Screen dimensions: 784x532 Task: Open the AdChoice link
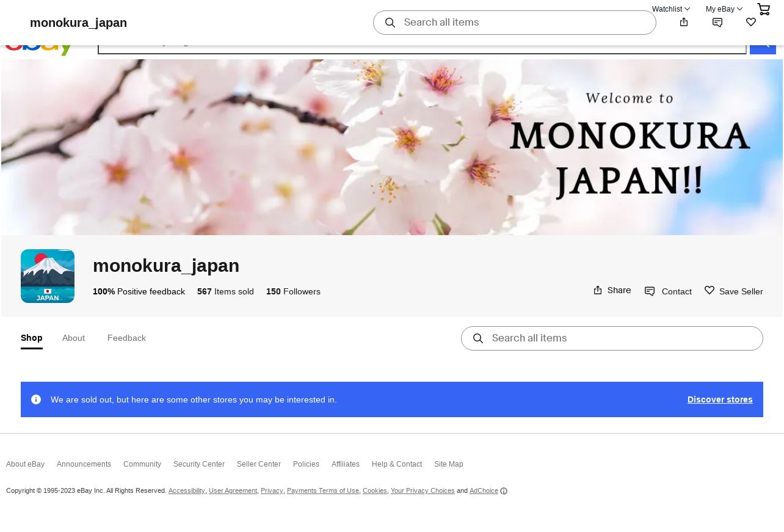(484, 491)
